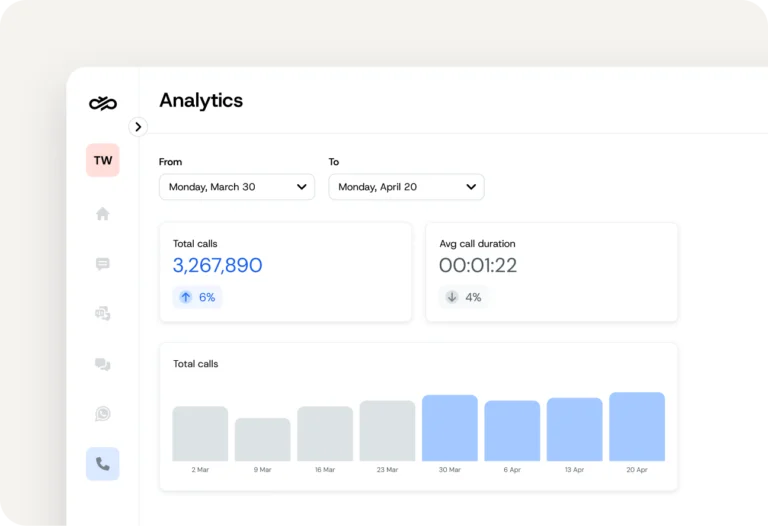Expand the sidebar with the chevron button
This screenshot has width=768, height=526.
[138, 127]
